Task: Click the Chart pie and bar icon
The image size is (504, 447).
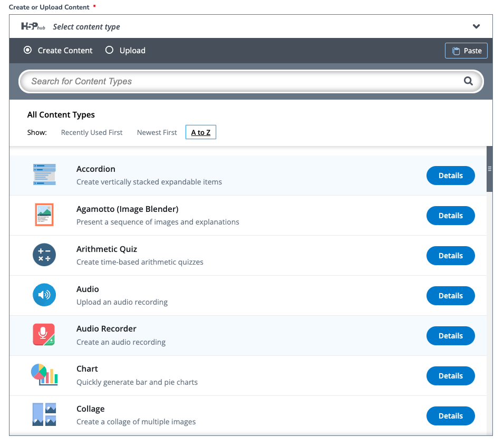Action: pos(44,375)
